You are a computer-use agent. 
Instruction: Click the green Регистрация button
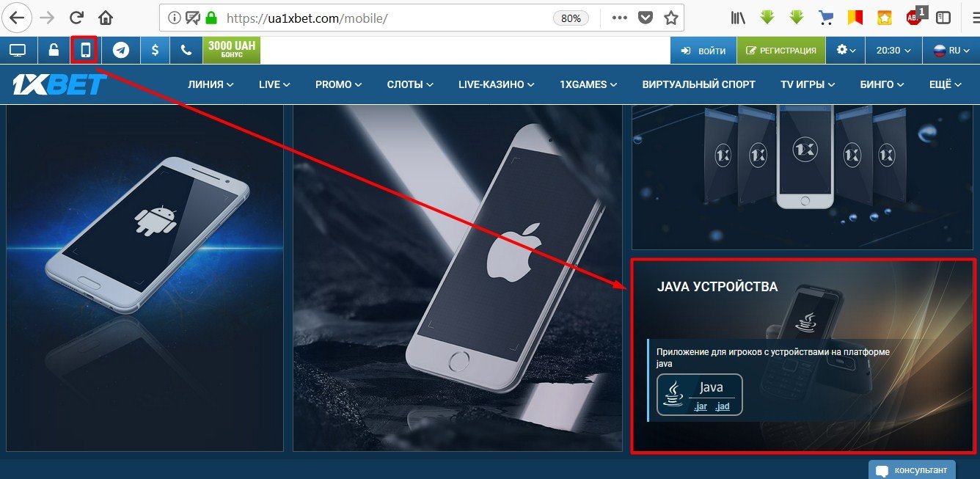tap(781, 51)
